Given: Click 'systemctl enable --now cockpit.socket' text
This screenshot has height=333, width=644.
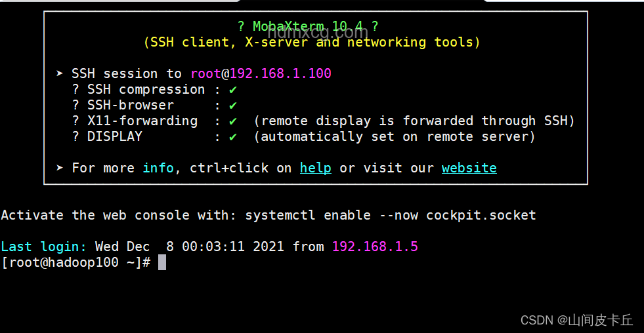Looking at the screenshot, I should pos(391,215).
